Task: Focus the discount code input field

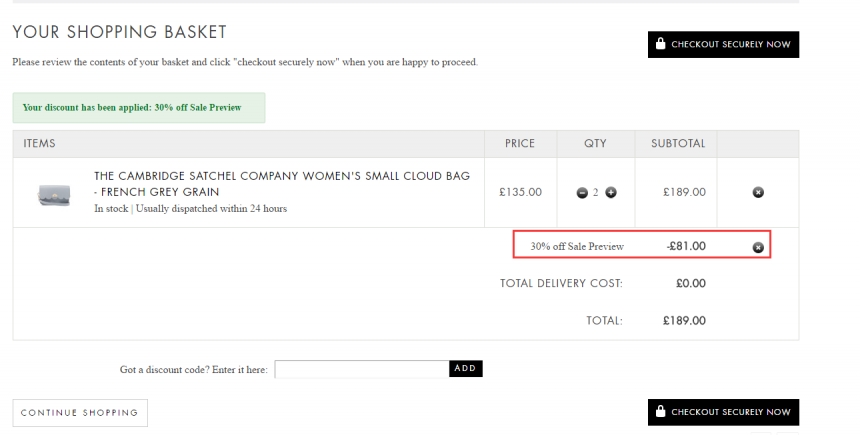Action: coord(362,369)
